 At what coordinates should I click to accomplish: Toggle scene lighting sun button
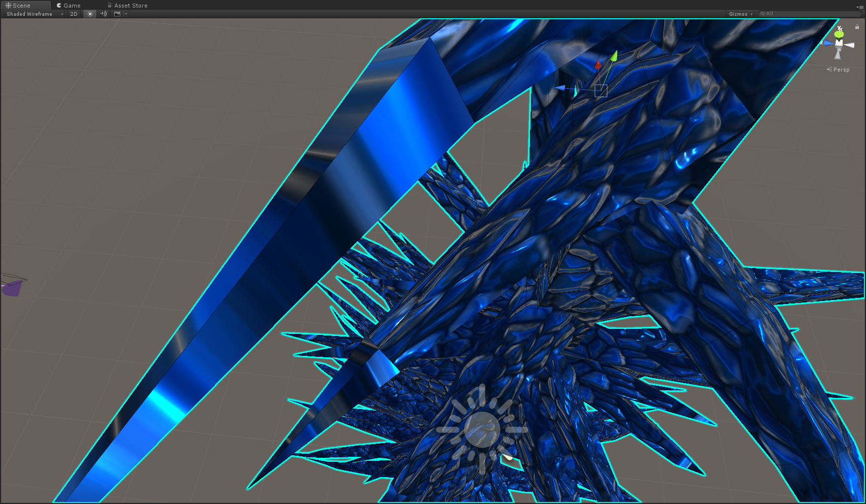(90, 14)
